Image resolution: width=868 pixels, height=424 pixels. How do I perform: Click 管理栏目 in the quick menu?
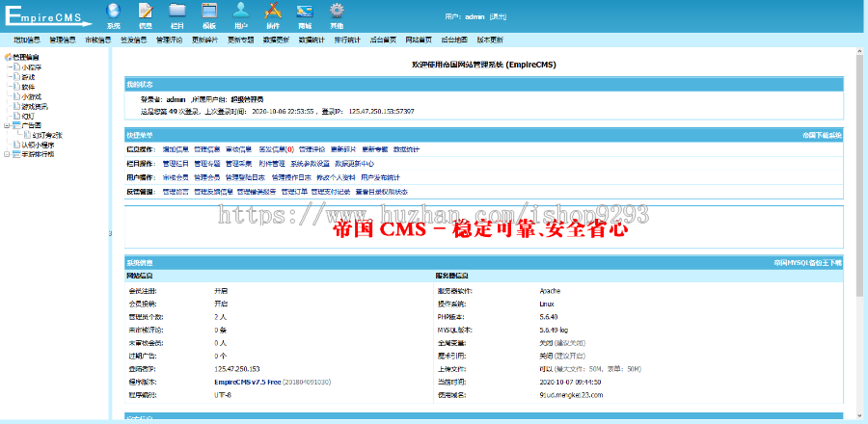[x=176, y=164]
